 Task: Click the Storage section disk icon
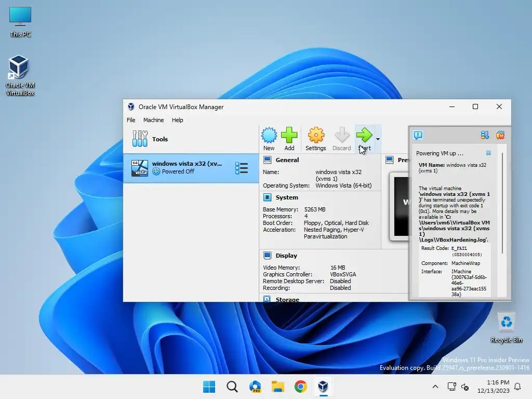click(268, 299)
